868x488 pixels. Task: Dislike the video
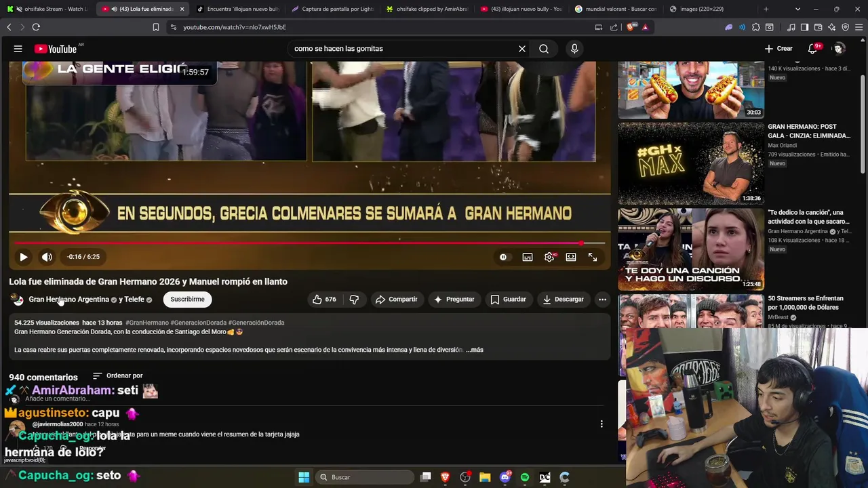pyautogui.click(x=354, y=299)
